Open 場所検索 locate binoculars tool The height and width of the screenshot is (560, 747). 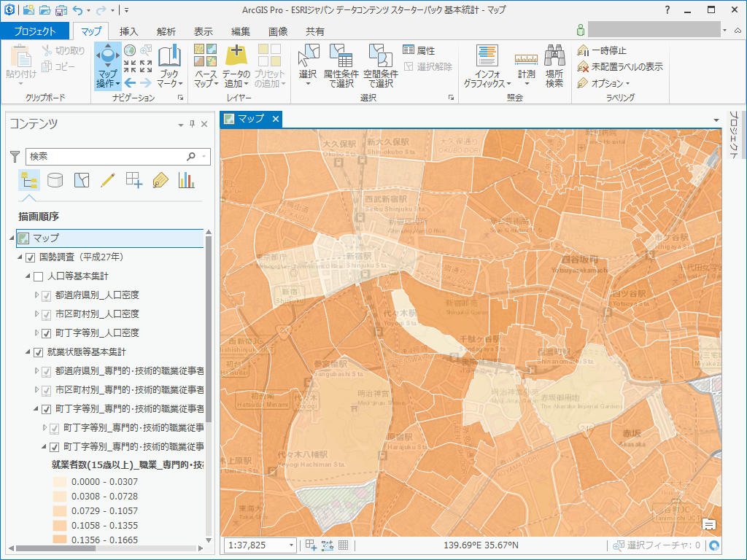click(554, 66)
